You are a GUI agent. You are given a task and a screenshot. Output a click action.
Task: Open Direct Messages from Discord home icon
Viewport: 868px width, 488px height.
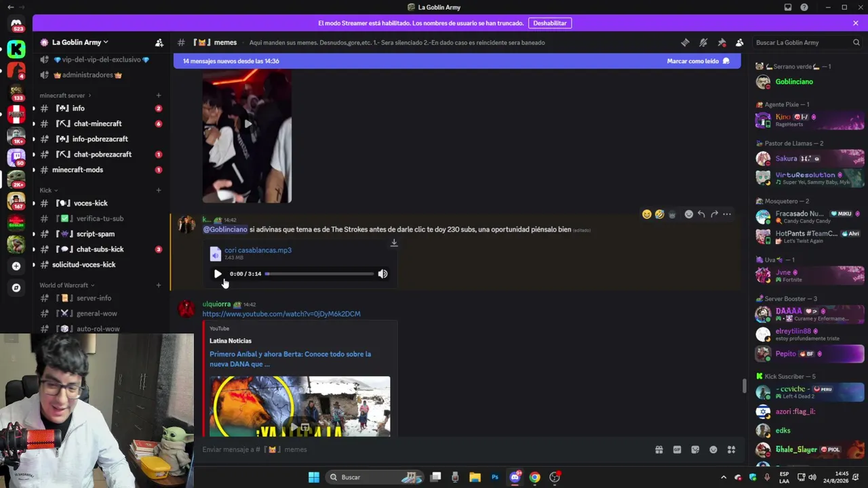point(16,24)
